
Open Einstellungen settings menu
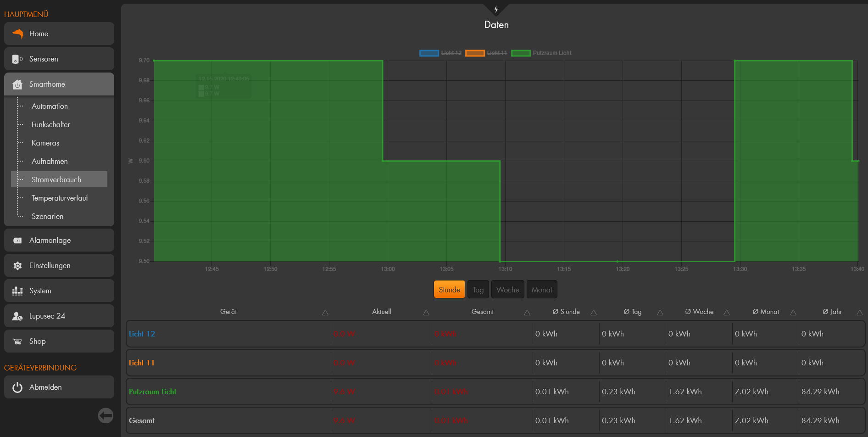click(x=59, y=265)
